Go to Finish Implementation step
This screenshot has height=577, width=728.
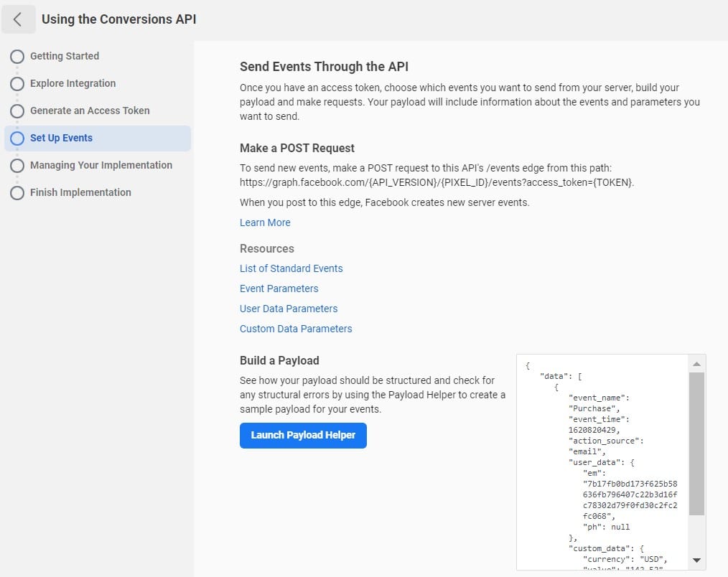tap(80, 192)
